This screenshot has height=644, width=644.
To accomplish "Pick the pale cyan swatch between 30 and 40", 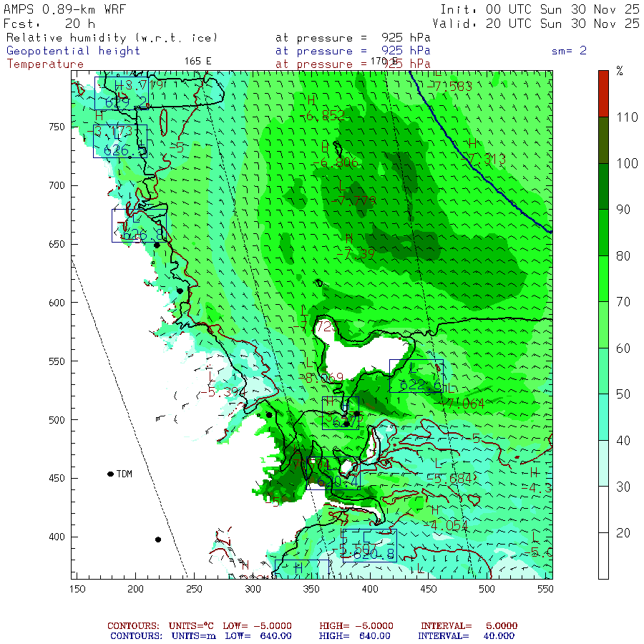I will [603, 463].
